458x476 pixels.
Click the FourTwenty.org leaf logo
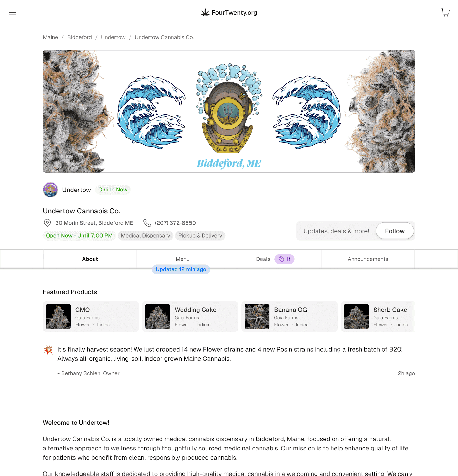click(205, 12)
